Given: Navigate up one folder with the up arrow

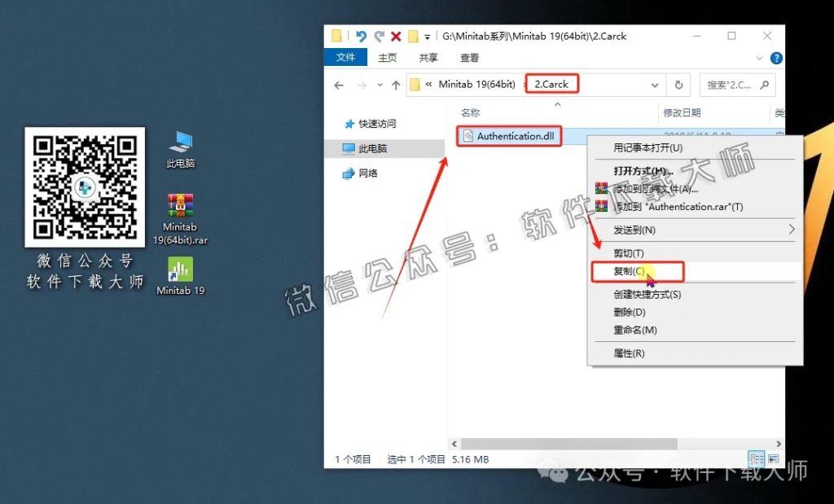Looking at the screenshot, I should [x=397, y=84].
